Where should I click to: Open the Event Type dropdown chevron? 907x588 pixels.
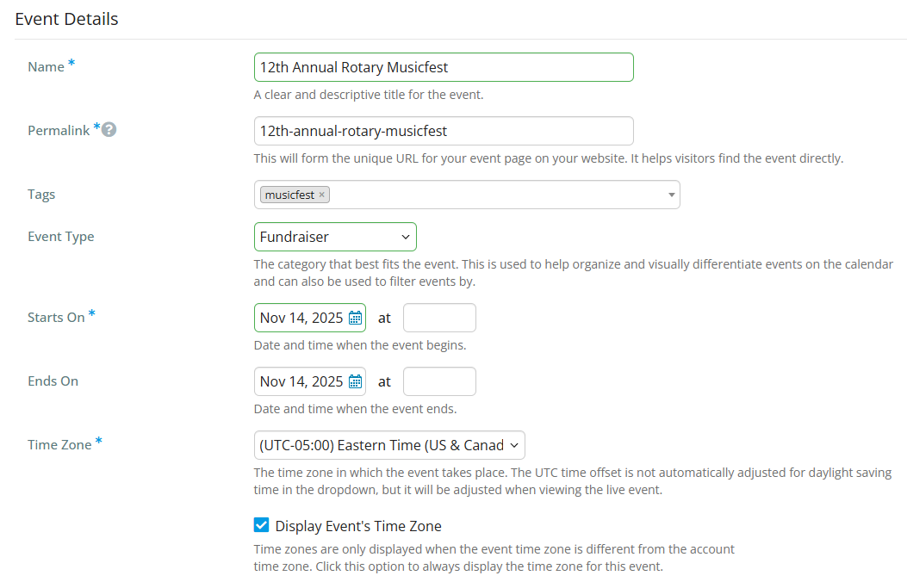[x=405, y=236]
